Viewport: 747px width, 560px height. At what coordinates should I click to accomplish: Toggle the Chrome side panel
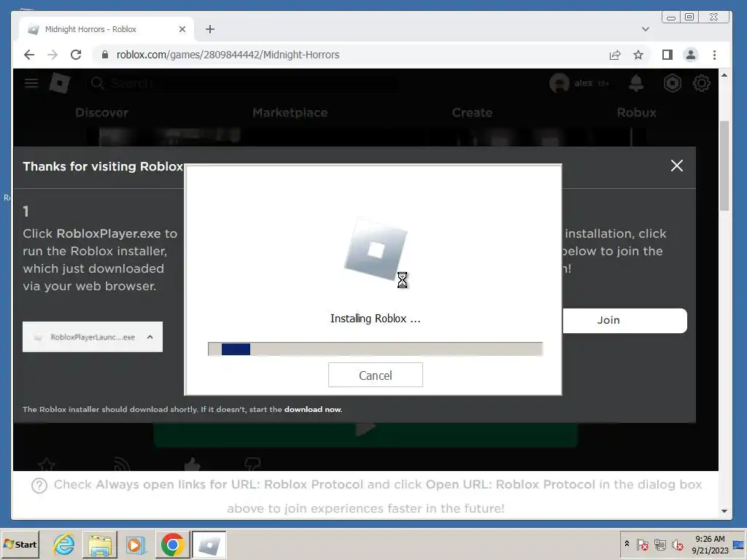pyautogui.click(x=667, y=55)
